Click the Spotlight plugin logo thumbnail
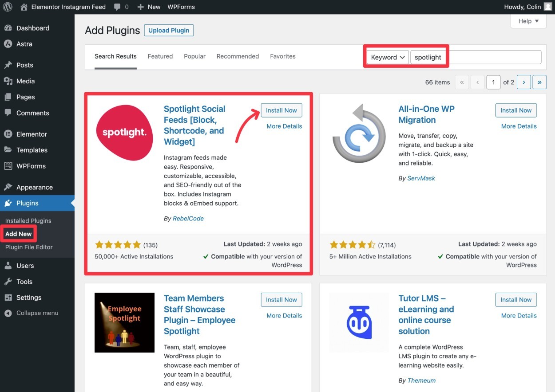 (x=124, y=133)
